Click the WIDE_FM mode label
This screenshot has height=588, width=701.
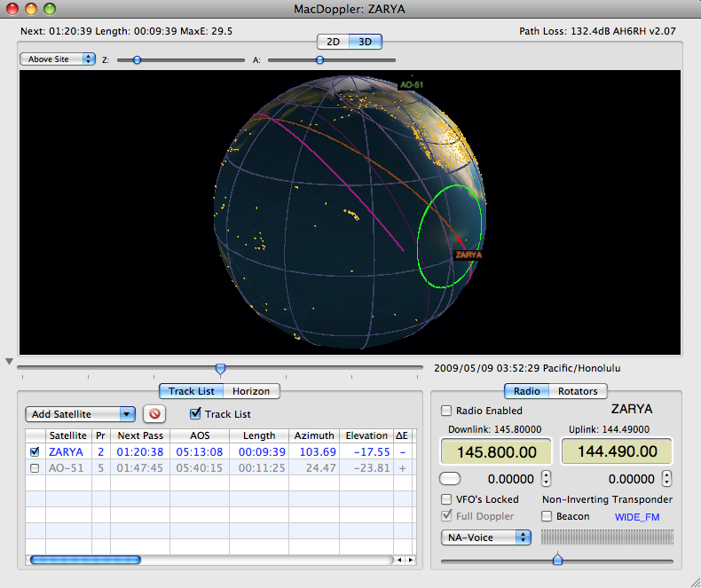pyautogui.click(x=637, y=517)
